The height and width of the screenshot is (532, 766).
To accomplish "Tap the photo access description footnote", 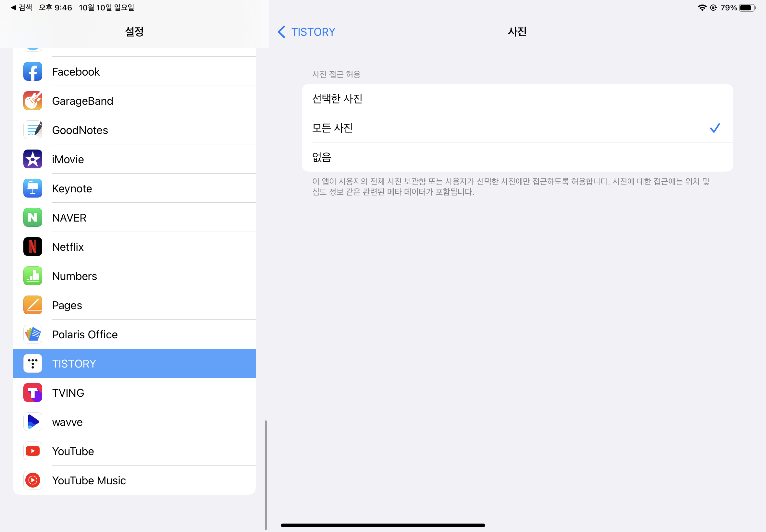I will (x=511, y=187).
